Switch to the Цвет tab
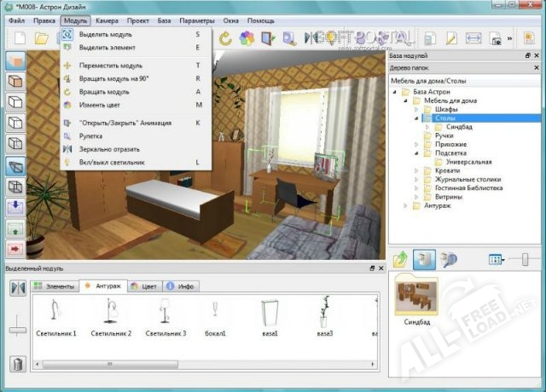This screenshot has height=392, width=546. pyautogui.click(x=144, y=286)
